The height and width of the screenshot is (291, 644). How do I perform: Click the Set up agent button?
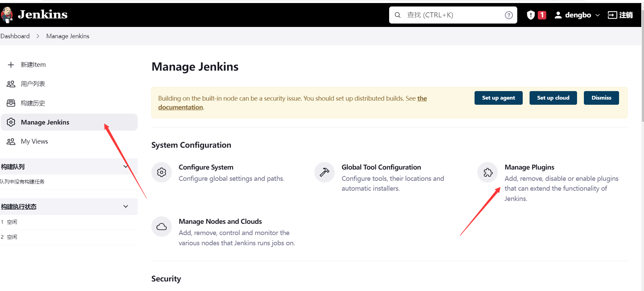pyautogui.click(x=498, y=98)
